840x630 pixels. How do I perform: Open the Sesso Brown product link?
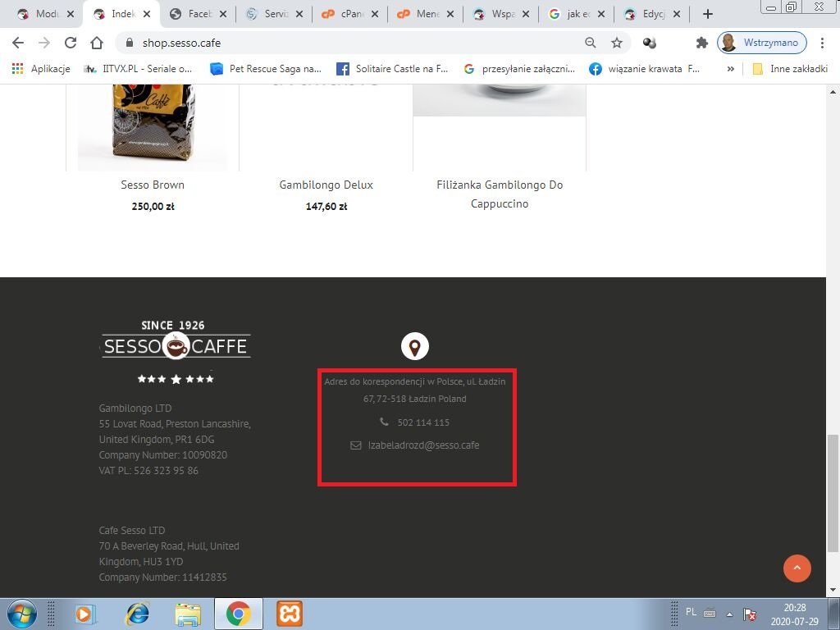click(x=153, y=185)
